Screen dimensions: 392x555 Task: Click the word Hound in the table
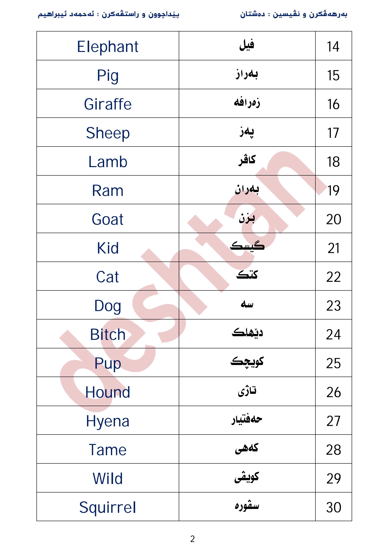pos(107,392)
